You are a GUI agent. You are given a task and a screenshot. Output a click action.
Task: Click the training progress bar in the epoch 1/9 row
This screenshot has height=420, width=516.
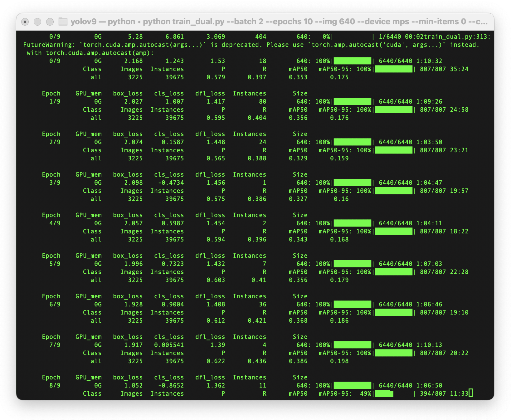click(x=353, y=101)
